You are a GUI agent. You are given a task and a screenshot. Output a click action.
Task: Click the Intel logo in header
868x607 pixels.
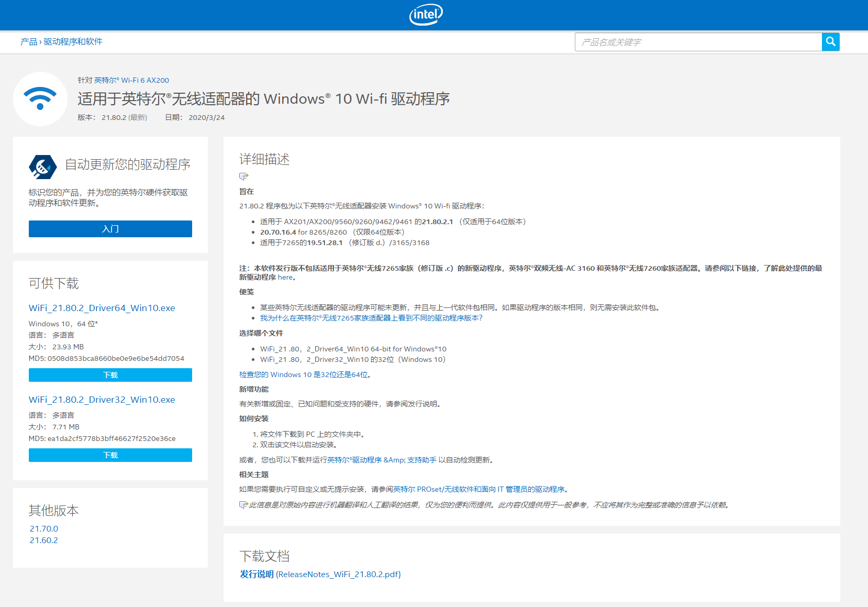[426, 15]
